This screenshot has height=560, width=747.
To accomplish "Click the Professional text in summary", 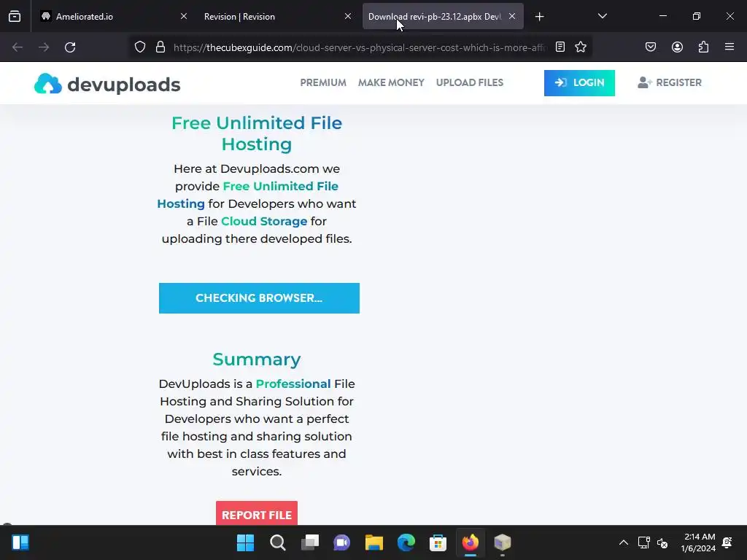I will [293, 384].
